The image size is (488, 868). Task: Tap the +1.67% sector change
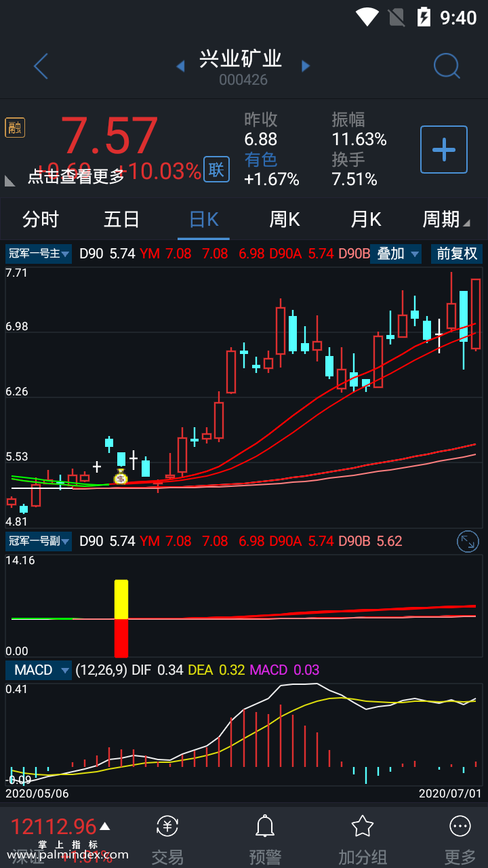tap(272, 179)
